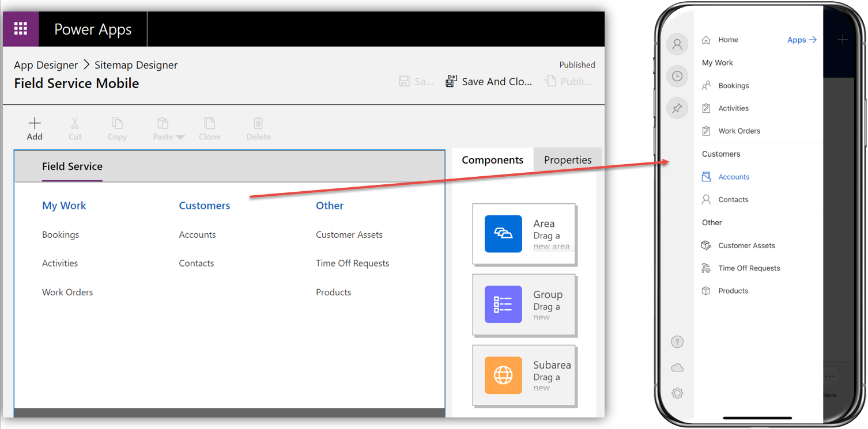Viewport: 868px width, 429px height.
Task: Tap Contacts in the phone menu
Action: [733, 199]
